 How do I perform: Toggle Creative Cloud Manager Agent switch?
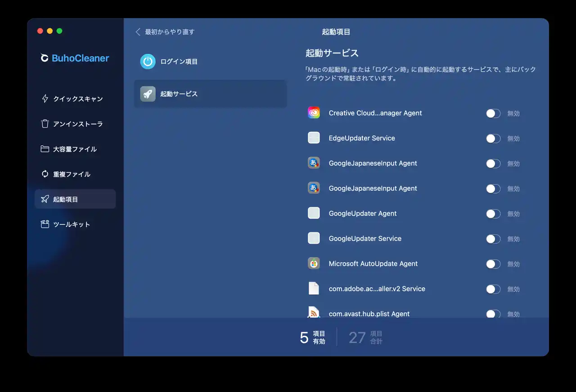coord(493,113)
